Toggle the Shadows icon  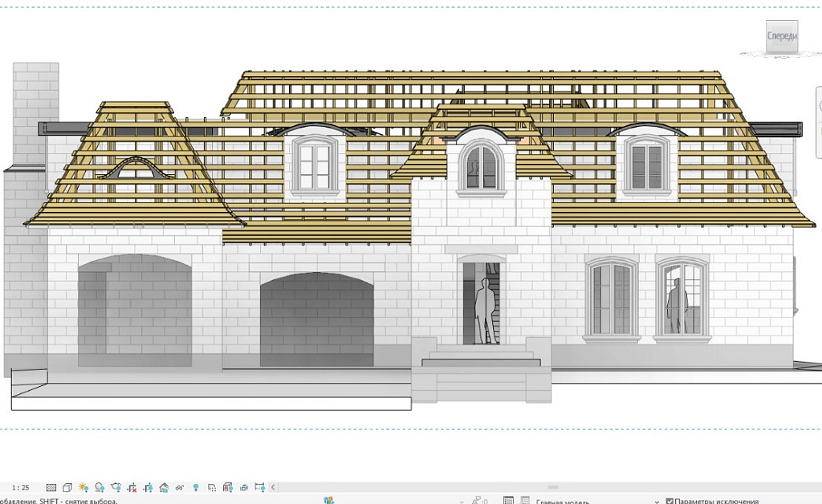pos(100,488)
